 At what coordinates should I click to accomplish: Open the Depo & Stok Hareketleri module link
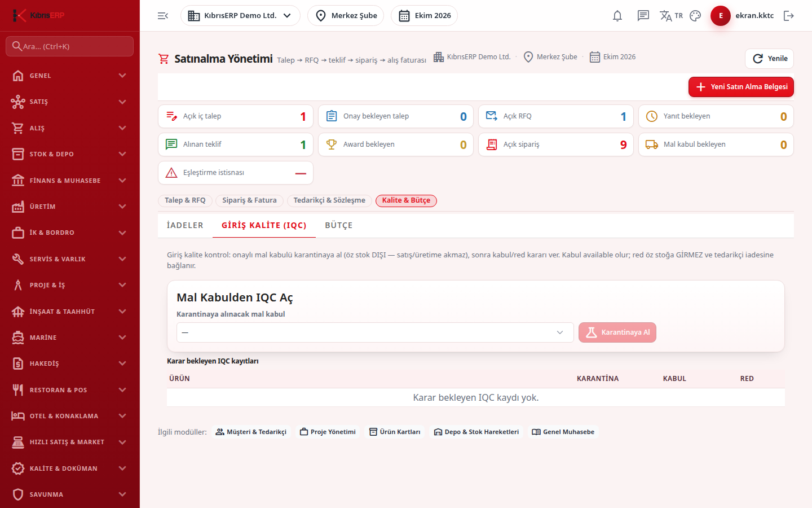click(476, 432)
